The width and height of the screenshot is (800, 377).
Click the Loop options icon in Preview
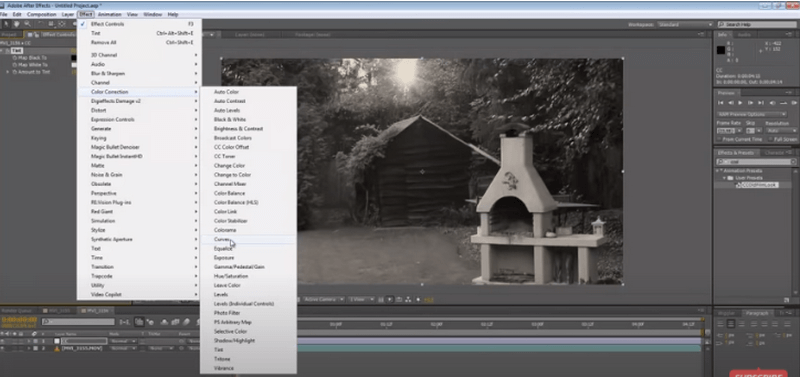coord(783,103)
